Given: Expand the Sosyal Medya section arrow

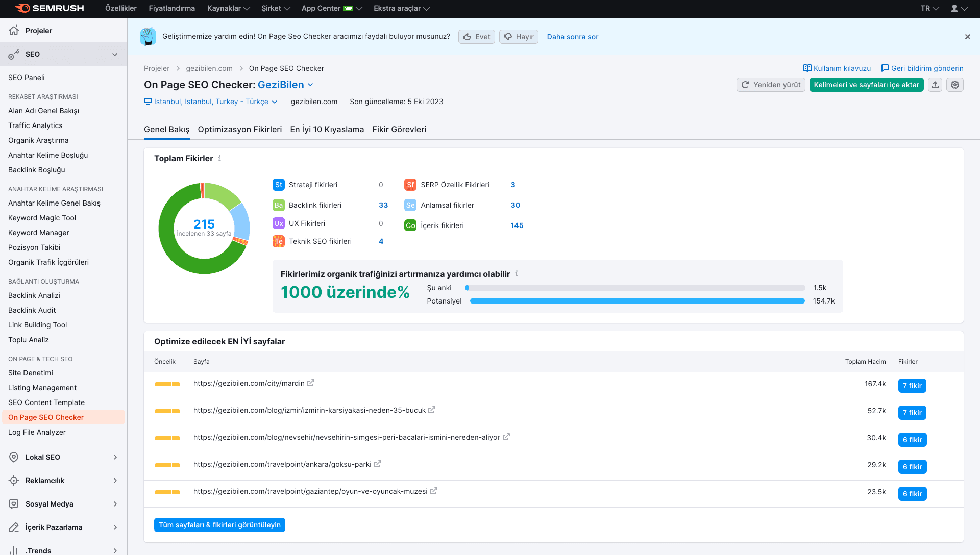Looking at the screenshot, I should (x=115, y=504).
